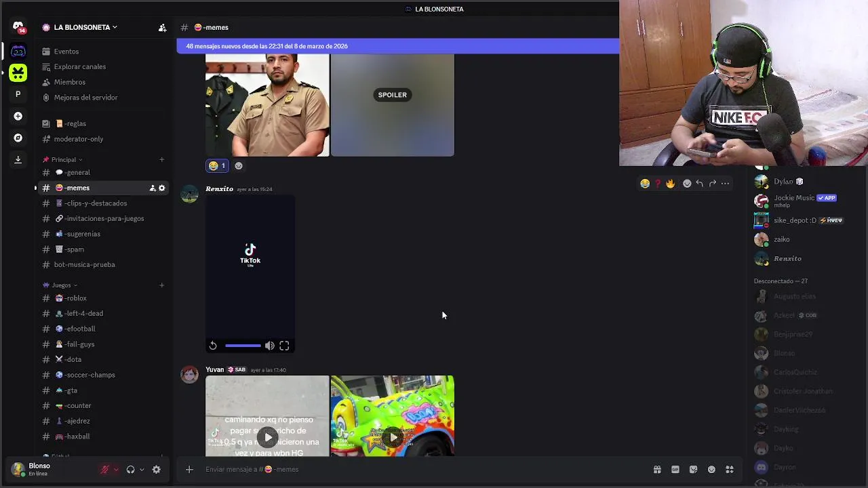This screenshot has height=488, width=868.
Task: Open add reaction picker on hovered message
Action: pos(687,184)
